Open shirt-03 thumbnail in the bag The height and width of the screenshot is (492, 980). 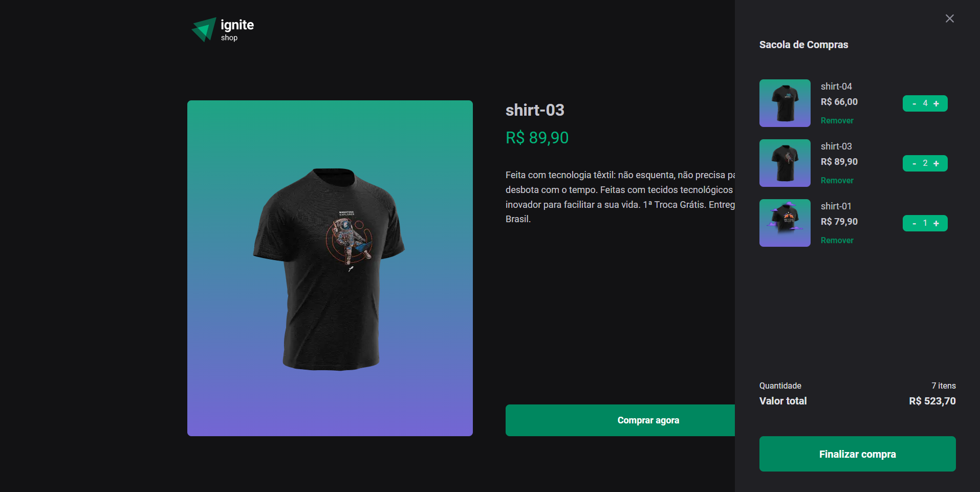pos(785,163)
